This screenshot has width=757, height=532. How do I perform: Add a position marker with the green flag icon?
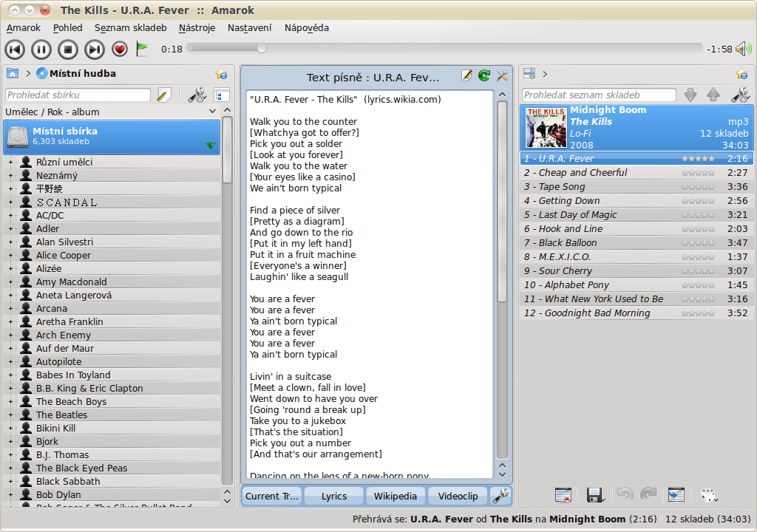pos(143,49)
